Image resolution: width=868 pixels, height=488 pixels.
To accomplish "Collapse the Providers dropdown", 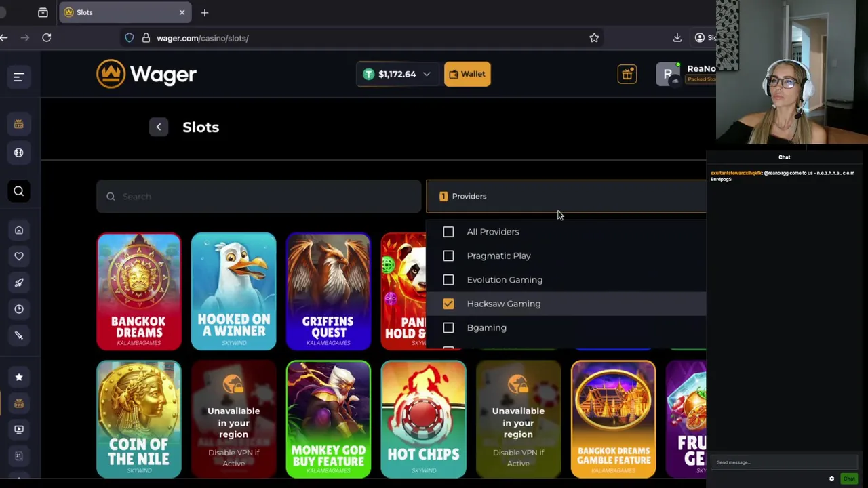I will (x=566, y=197).
